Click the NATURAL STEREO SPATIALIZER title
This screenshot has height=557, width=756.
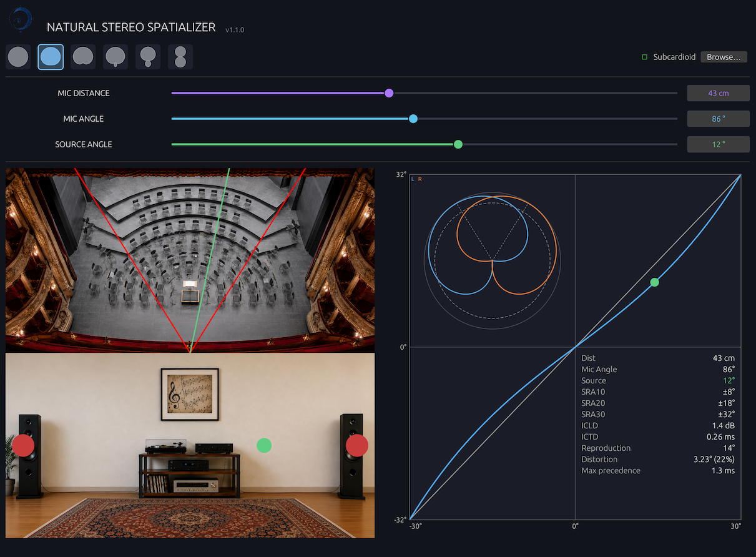tap(131, 27)
